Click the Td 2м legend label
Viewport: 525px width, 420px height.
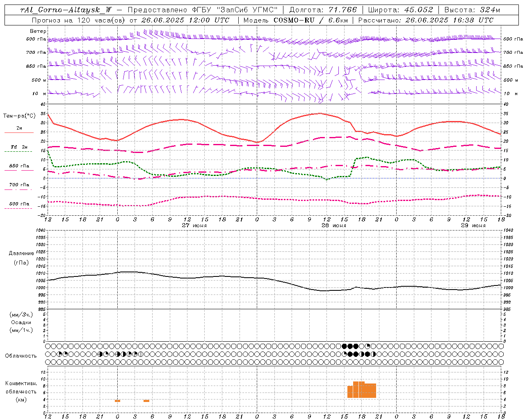tap(19, 147)
